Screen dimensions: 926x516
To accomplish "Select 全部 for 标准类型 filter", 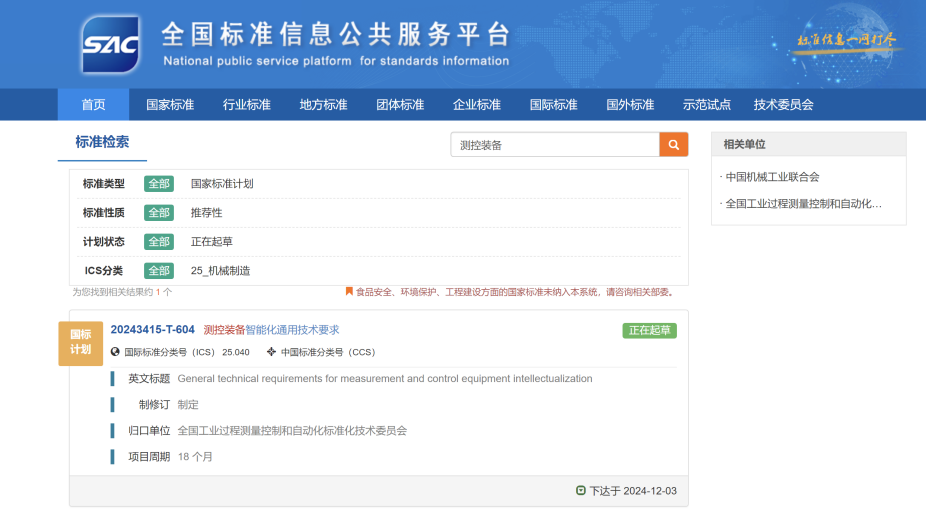I will [158, 184].
